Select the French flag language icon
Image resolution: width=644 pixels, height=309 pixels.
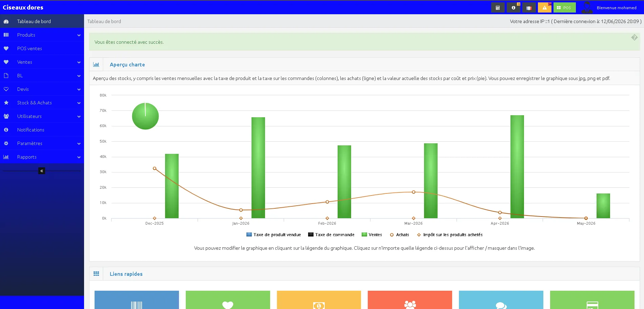click(x=529, y=7)
